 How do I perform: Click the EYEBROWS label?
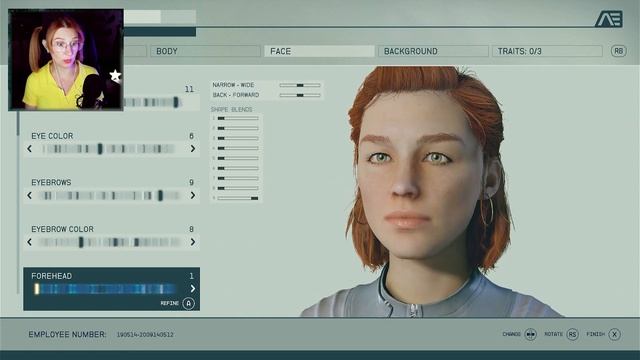point(51,182)
